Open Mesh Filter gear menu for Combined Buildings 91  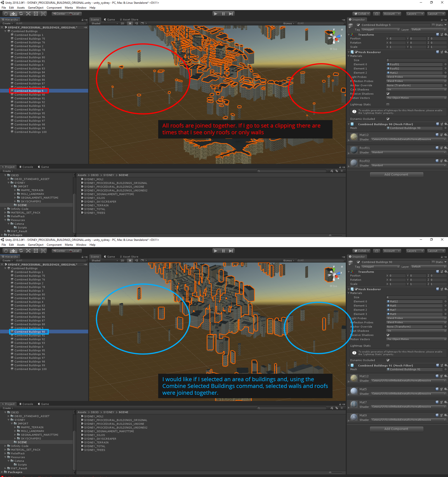click(446, 365)
